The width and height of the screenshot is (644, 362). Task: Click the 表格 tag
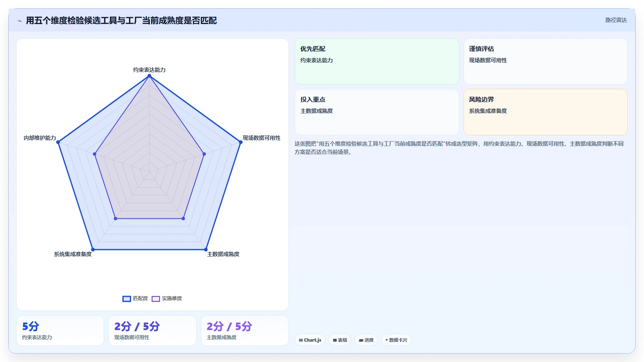coord(340,340)
